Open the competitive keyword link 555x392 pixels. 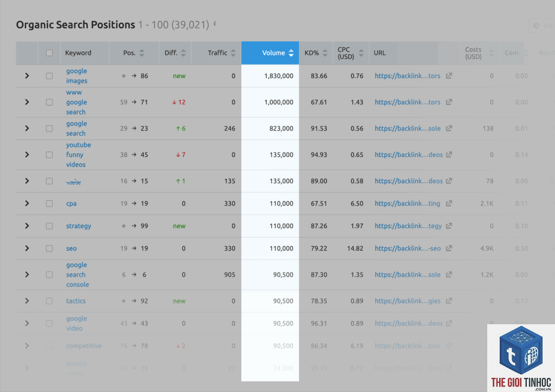[83, 345]
